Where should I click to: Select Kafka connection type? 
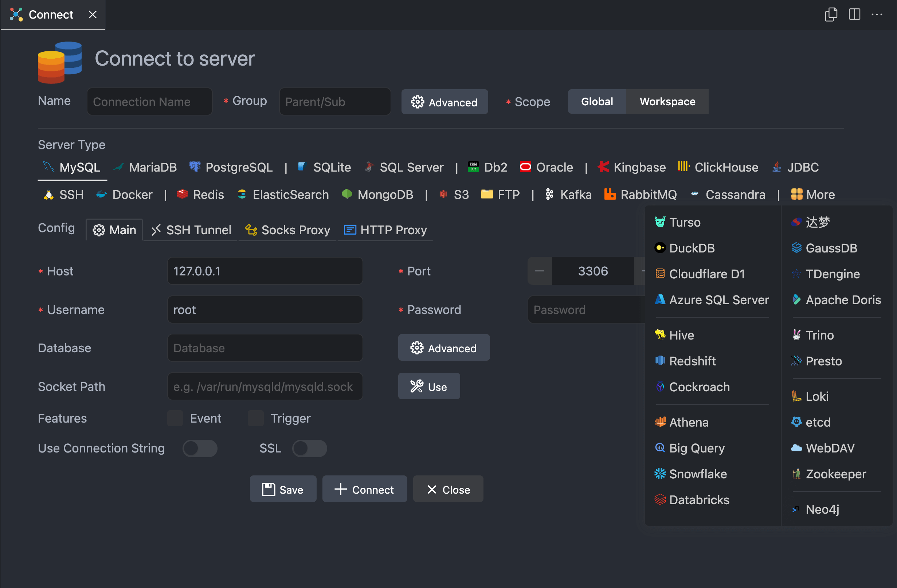(x=568, y=195)
